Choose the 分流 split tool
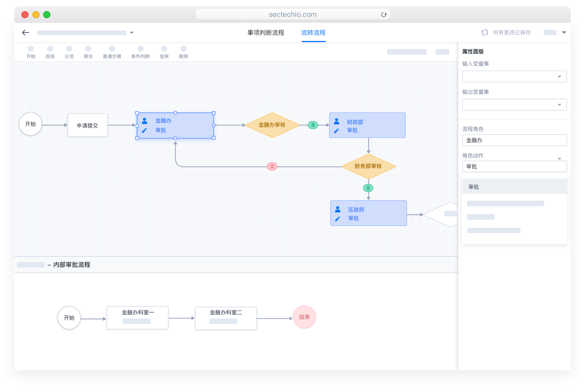The height and width of the screenshot is (392, 585). 69,52
